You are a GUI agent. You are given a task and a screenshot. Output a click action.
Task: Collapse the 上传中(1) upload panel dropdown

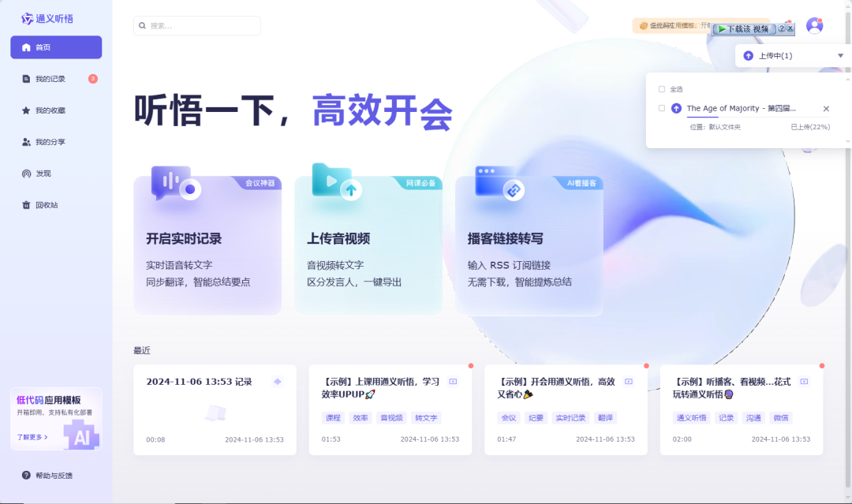point(841,55)
